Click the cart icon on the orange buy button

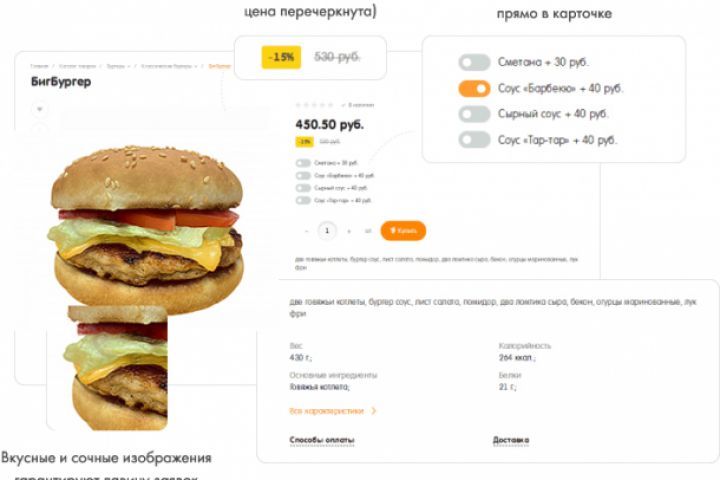click(393, 230)
